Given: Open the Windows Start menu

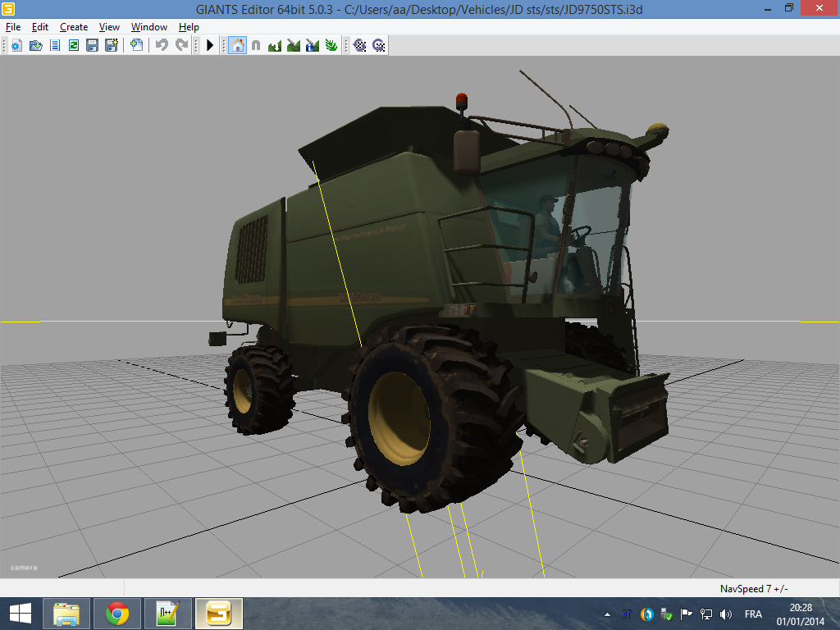Looking at the screenshot, I should point(21,614).
